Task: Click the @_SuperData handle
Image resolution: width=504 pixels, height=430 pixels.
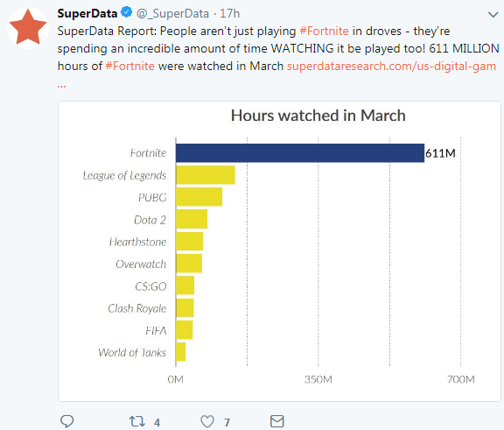Action: pos(172,13)
